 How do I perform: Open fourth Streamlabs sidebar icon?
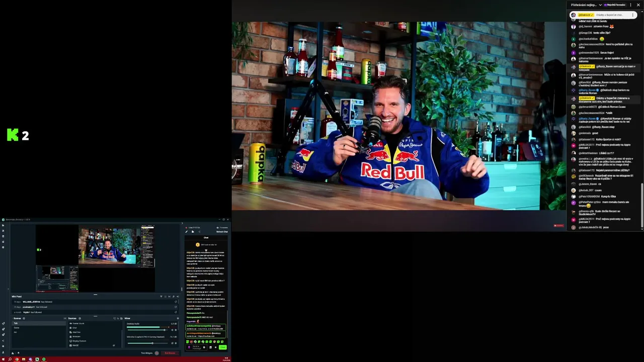coord(3,242)
